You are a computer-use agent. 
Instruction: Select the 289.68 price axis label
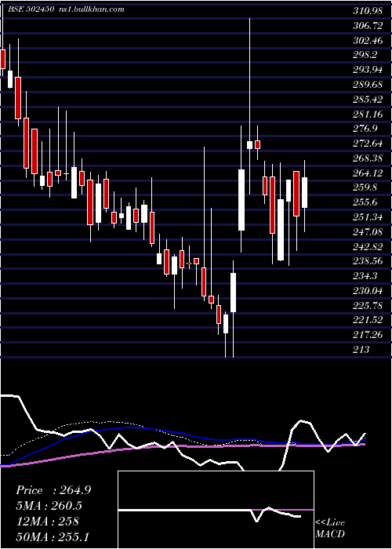[368, 85]
